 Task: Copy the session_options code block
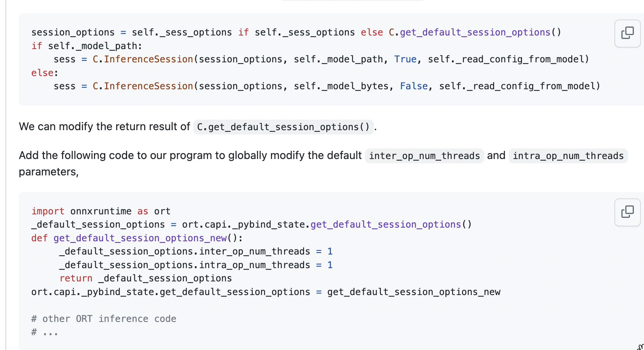point(627,33)
